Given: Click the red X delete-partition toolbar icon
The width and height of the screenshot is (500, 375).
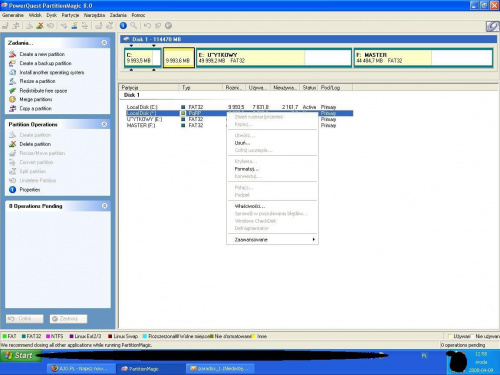Looking at the screenshot, I should [40, 26].
